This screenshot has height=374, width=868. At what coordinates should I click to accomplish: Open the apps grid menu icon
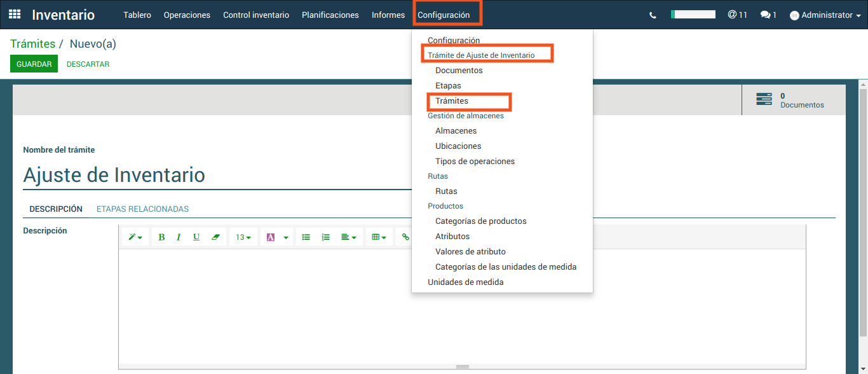point(14,15)
